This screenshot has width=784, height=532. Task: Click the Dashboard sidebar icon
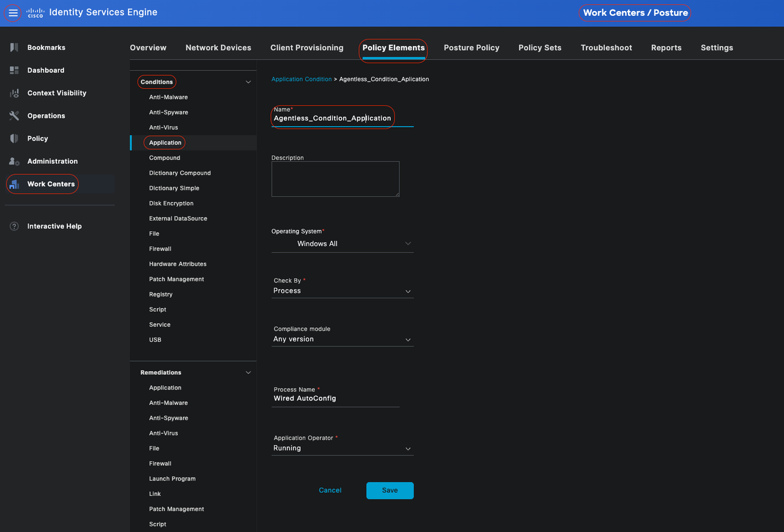point(14,70)
